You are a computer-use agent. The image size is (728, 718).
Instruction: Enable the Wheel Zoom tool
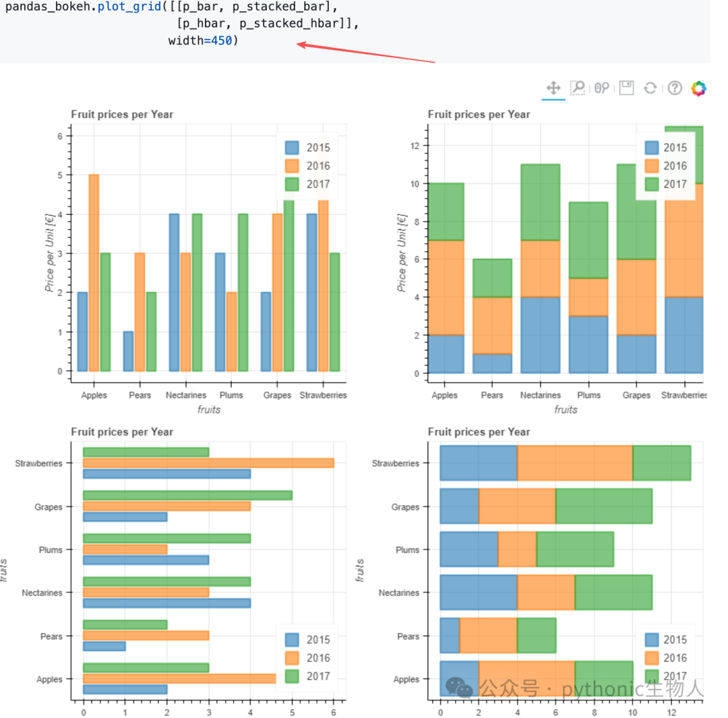[x=602, y=88]
